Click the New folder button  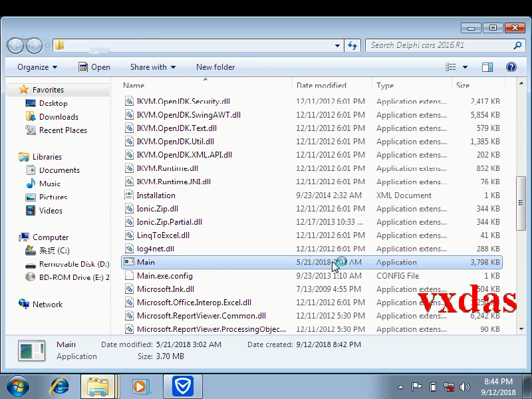click(215, 66)
